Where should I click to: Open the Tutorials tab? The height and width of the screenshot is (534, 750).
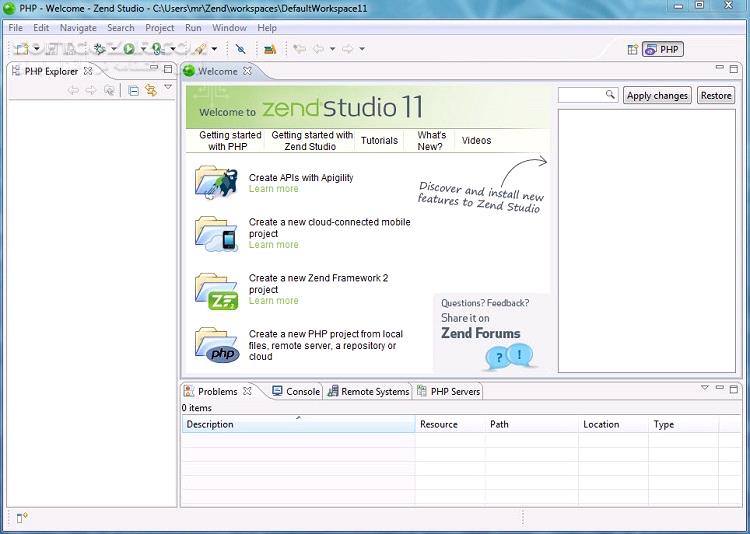(379, 141)
